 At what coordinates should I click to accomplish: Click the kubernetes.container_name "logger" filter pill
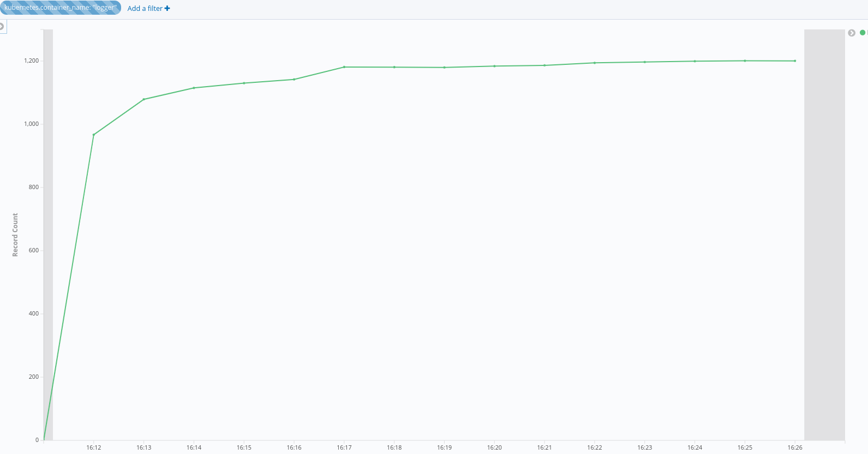pyautogui.click(x=60, y=8)
